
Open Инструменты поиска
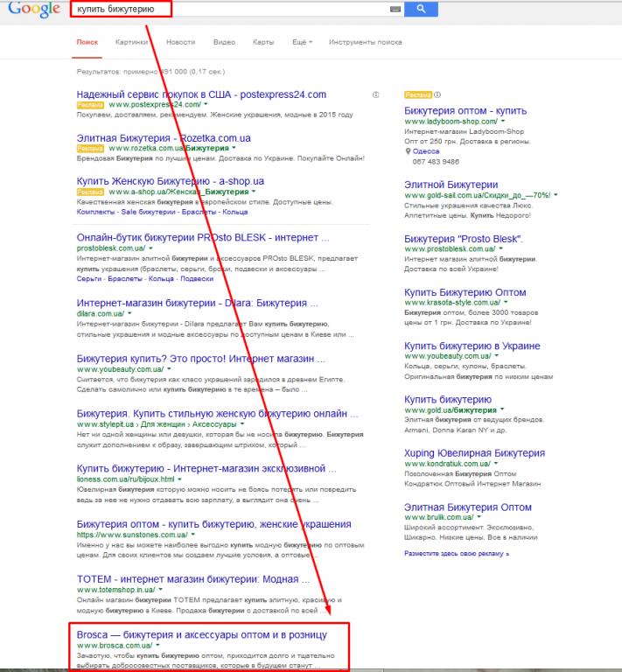[365, 42]
